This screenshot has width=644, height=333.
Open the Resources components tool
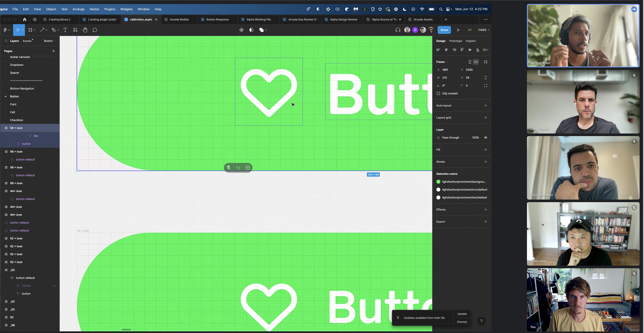point(75,30)
